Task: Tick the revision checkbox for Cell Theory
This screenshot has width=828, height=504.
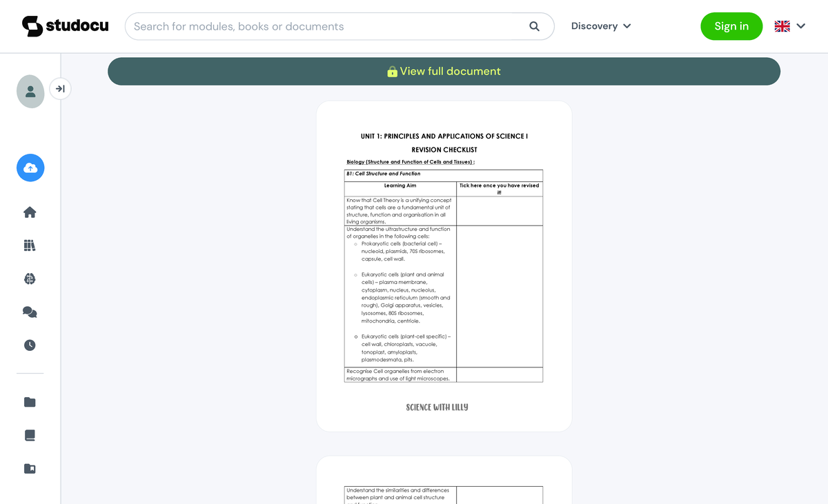Action: click(x=499, y=210)
